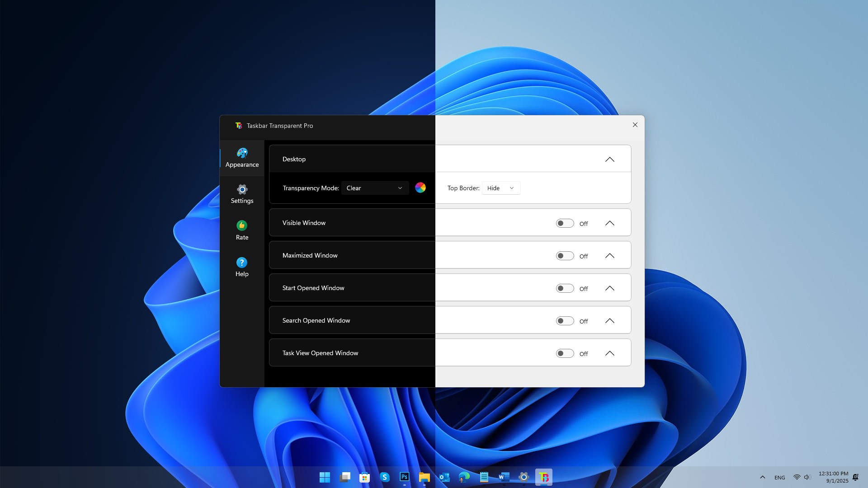Open Notepad from the taskbar
Viewport: 868px width, 488px height.
484,477
